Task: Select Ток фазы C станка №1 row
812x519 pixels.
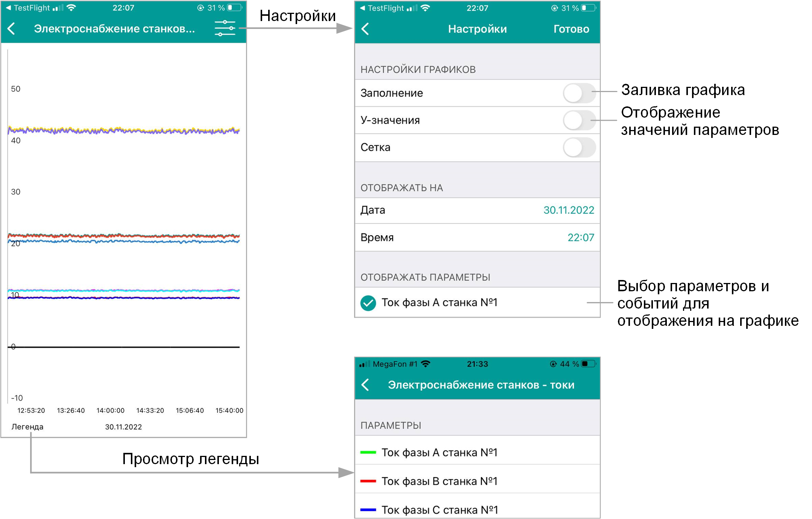Action: click(439, 510)
